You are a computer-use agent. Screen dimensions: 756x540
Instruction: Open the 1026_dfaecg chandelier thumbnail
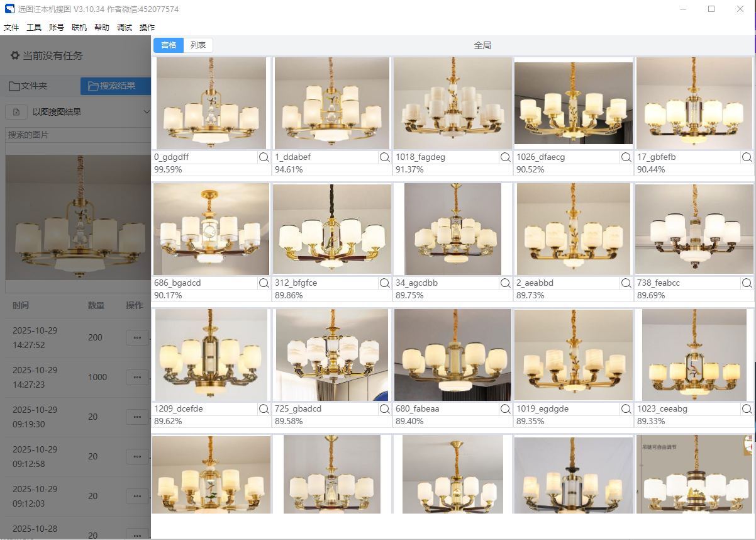click(x=573, y=103)
